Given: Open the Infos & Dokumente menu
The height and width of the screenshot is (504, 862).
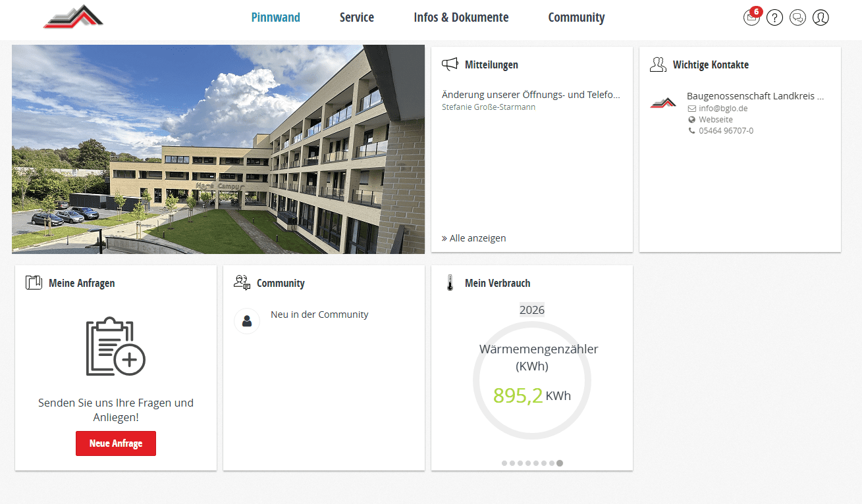Looking at the screenshot, I should point(461,18).
